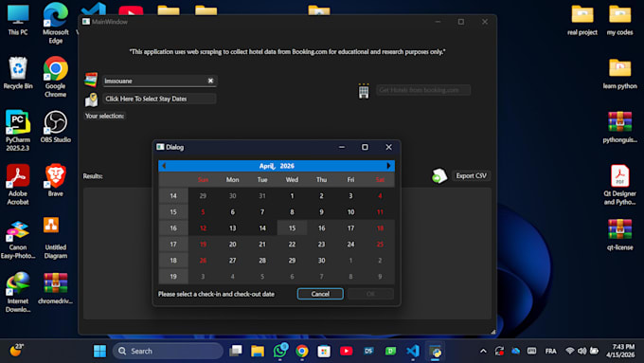Open Internet Download Manager desktop shortcut
The height and width of the screenshot is (363, 644).
click(18, 292)
